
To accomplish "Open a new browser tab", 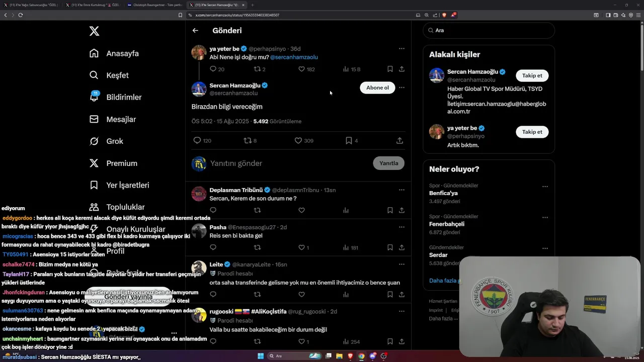I will [x=253, y=5].
